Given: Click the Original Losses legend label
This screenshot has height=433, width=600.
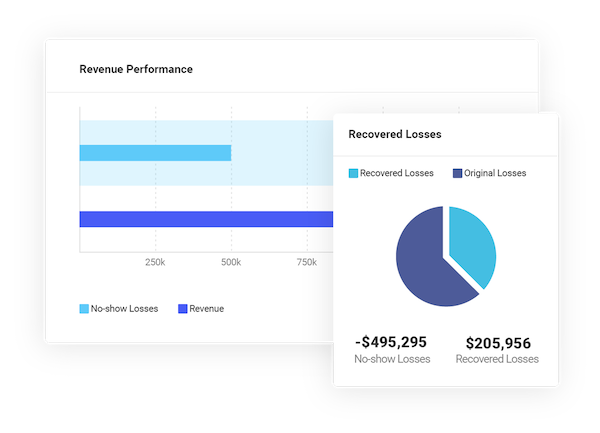Looking at the screenshot, I should point(495,173).
